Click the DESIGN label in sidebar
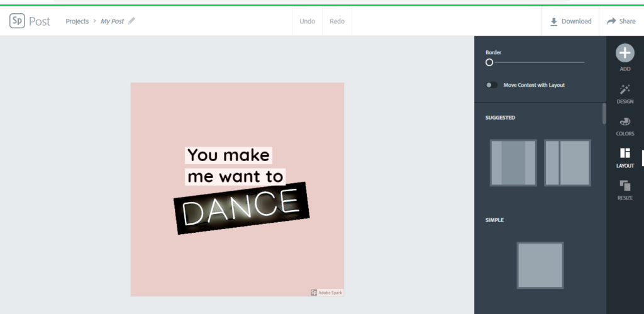This screenshot has width=644, height=314. point(625,101)
